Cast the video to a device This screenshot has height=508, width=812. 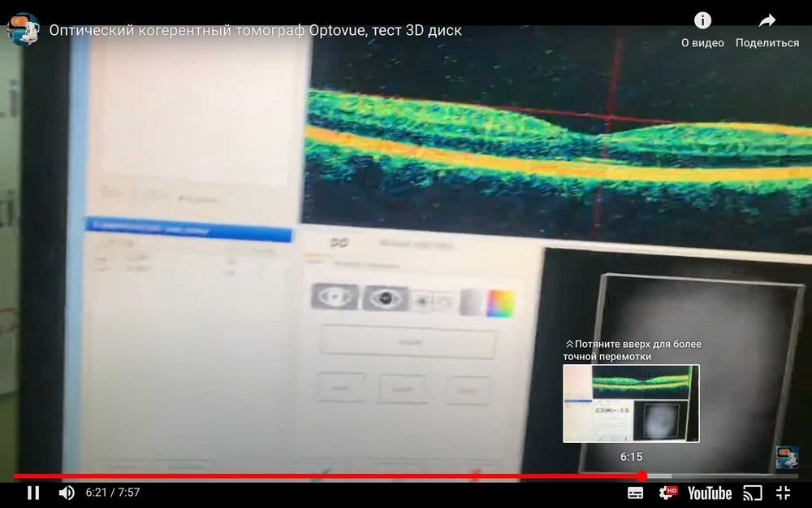753,493
